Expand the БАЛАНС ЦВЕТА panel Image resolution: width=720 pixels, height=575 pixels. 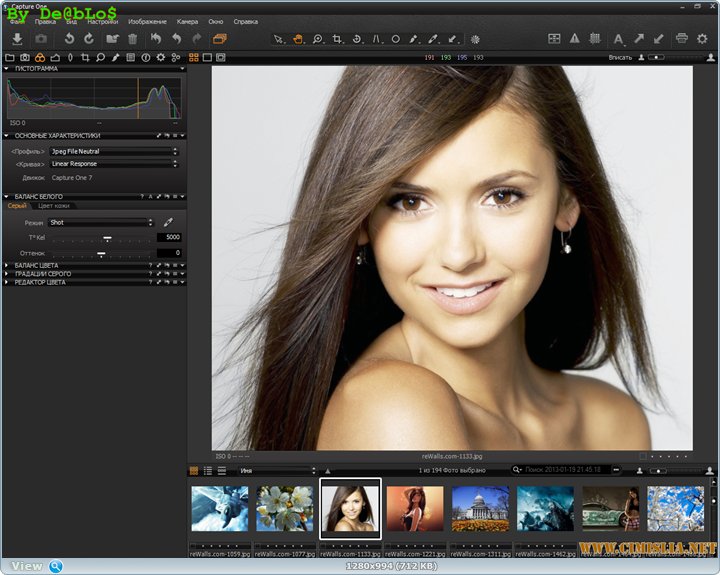[x=38, y=265]
